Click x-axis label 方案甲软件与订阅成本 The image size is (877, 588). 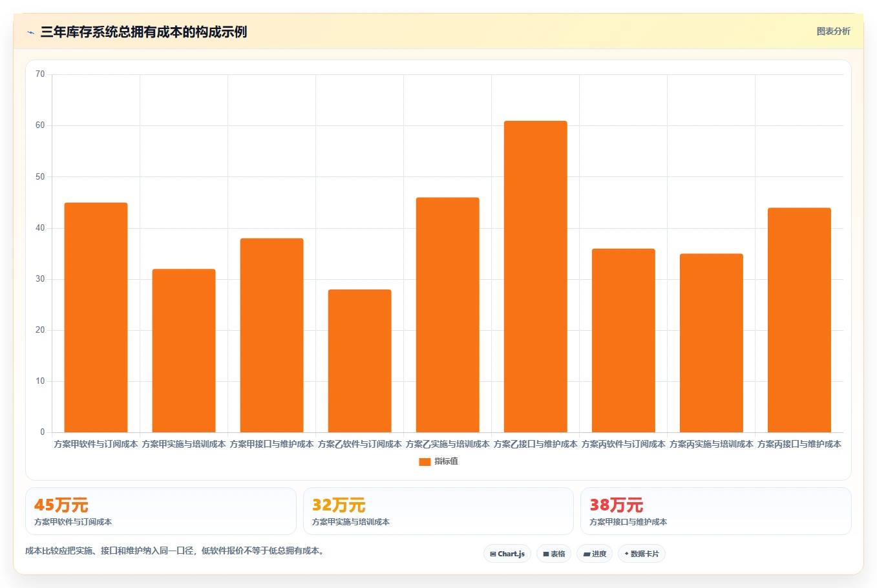point(96,445)
